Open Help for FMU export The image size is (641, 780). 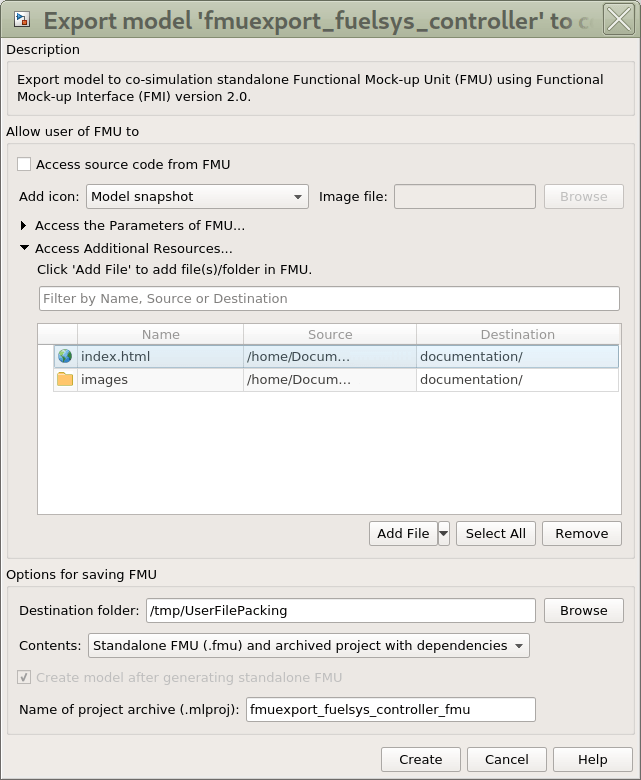tap(593, 760)
